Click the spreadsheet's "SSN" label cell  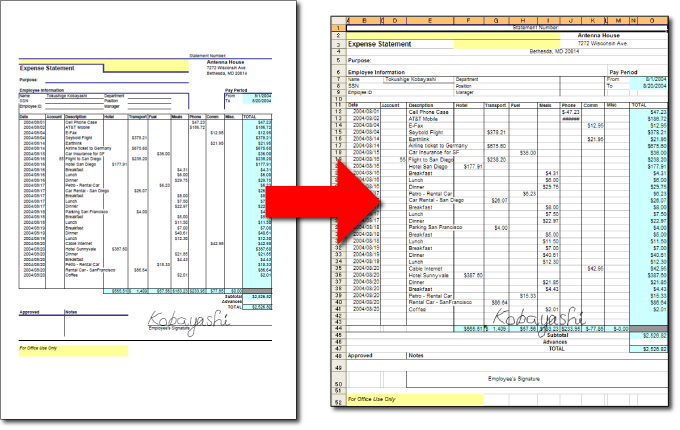[353, 86]
